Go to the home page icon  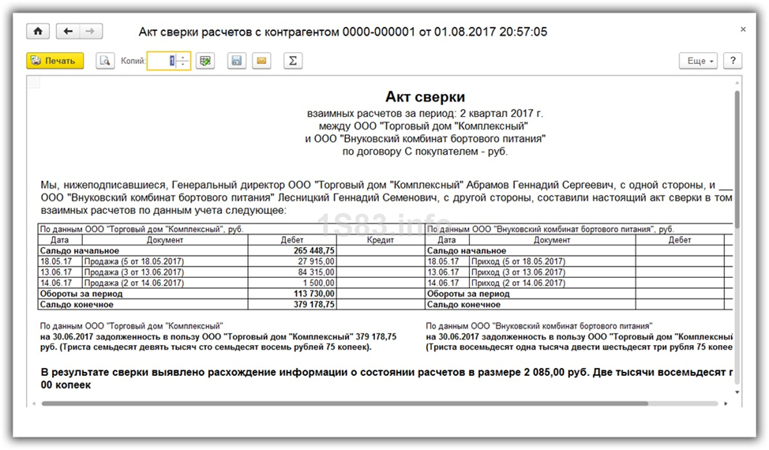click(x=38, y=31)
